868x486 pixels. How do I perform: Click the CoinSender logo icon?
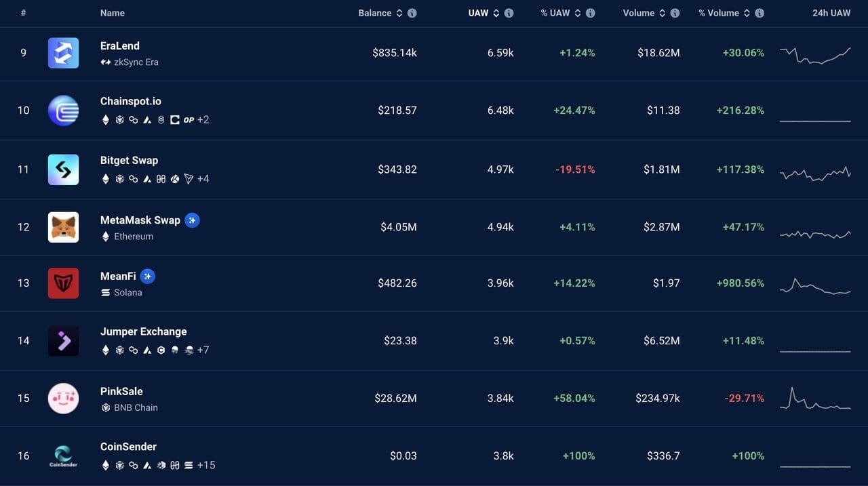[63, 455]
